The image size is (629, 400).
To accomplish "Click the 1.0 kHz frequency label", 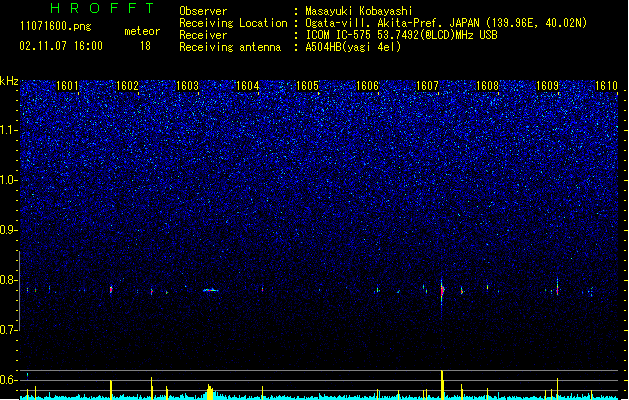I will click(x=9, y=180).
